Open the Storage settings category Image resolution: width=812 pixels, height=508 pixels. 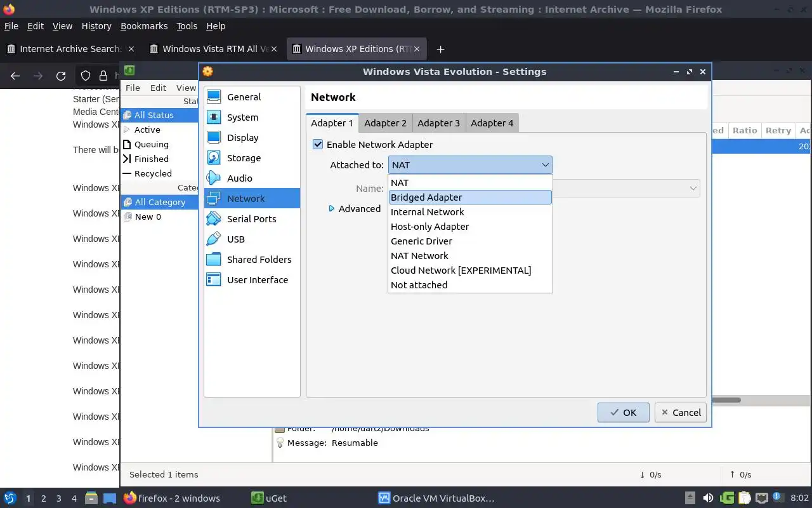252,158
